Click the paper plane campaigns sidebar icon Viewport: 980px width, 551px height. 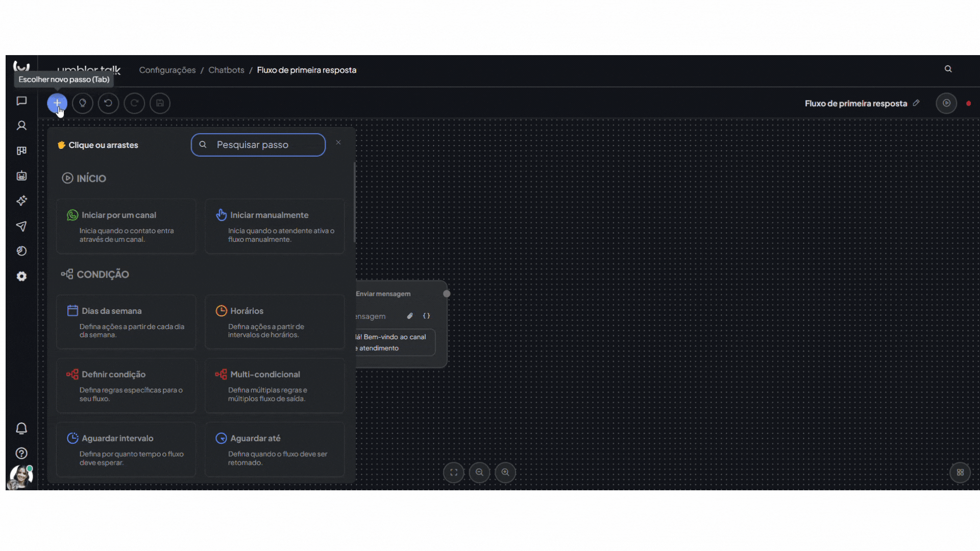click(x=21, y=226)
